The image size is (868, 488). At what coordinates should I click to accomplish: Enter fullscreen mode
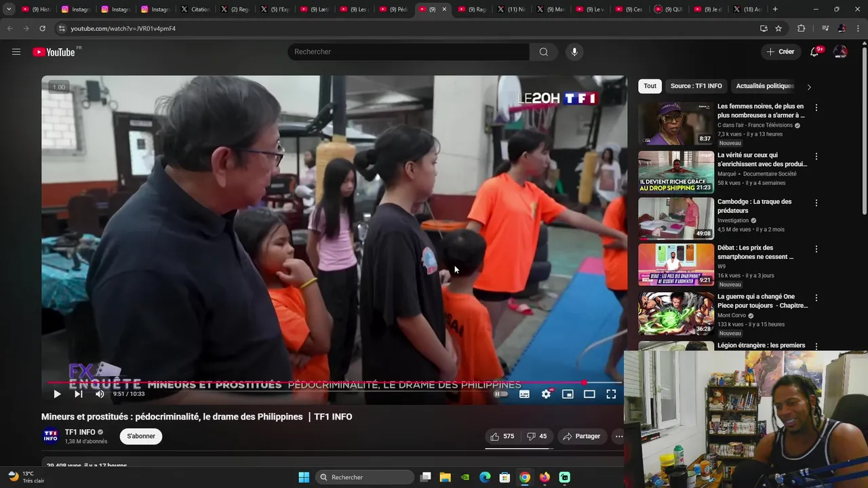point(611,394)
